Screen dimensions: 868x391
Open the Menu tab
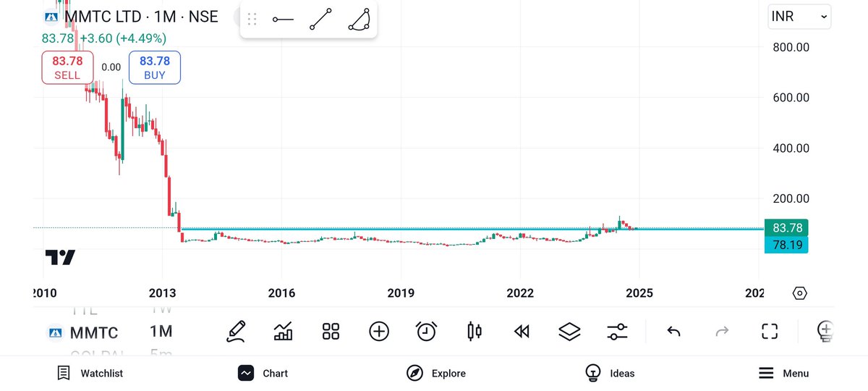pyautogui.click(x=783, y=374)
